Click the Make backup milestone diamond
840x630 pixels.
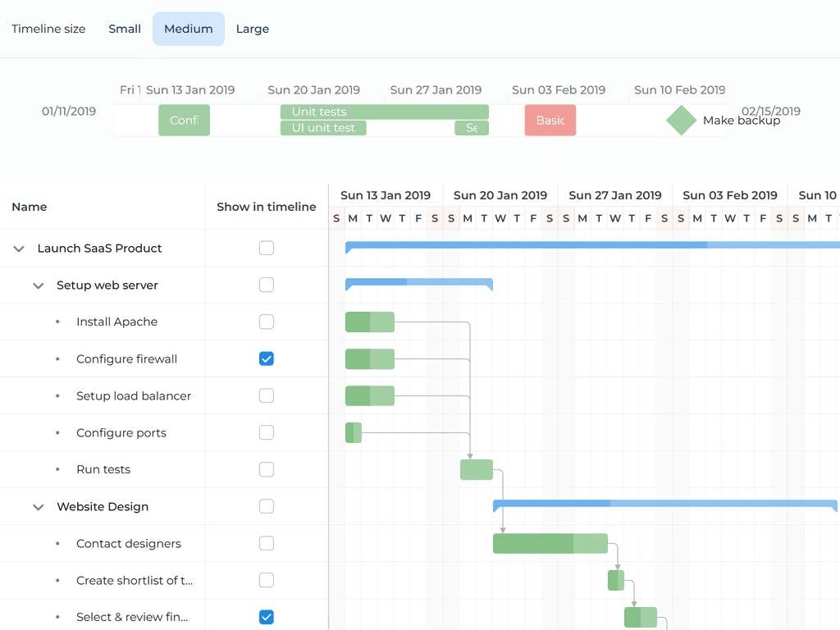681,120
